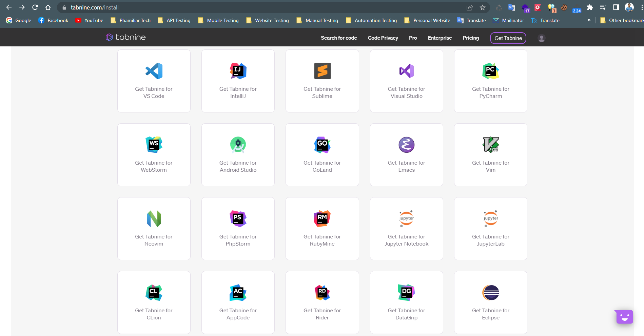Click Get Tabnine for VS Code text

click(154, 92)
